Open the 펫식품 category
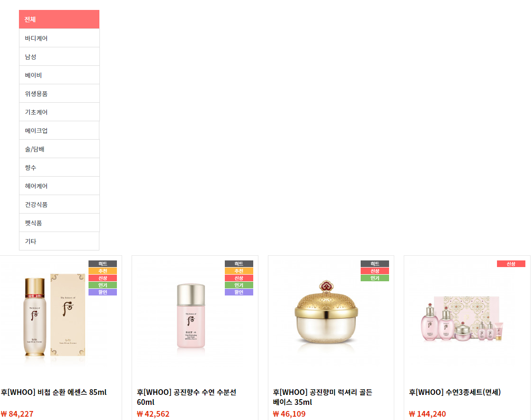 (x=59, y=223)
